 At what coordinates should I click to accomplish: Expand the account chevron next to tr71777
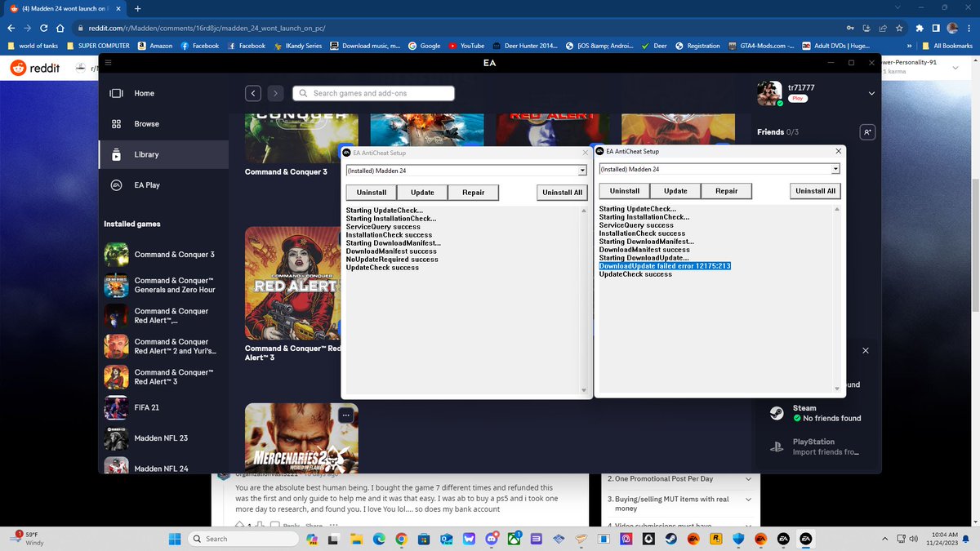871,93
